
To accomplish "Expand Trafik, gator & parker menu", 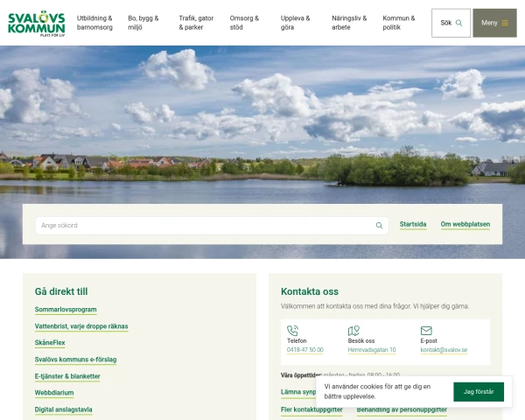I will click(196, 23).
